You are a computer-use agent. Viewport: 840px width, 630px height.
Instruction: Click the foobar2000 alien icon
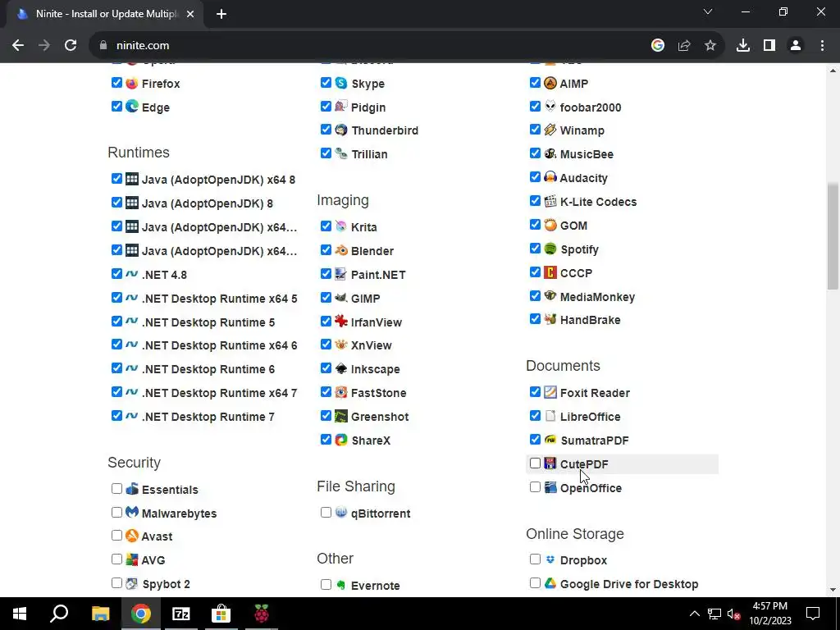pos(550,107)
